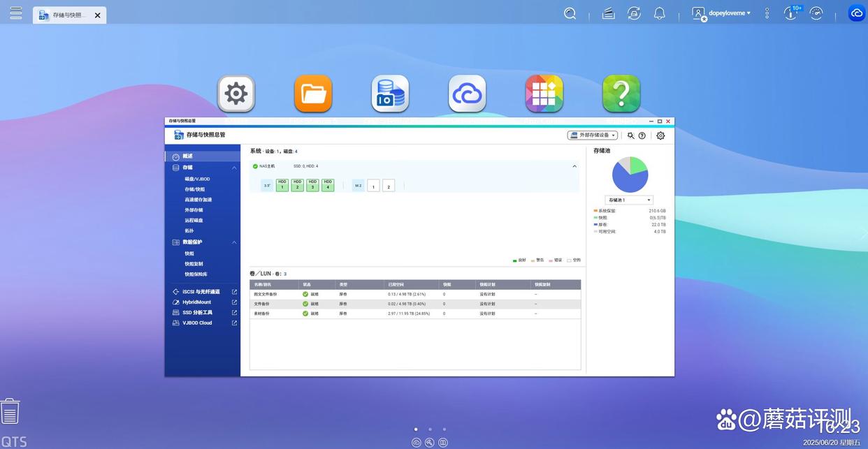Open the dashboard gauge icon in the top bar
The width and height of the screenshot is (868, 449).
pyautogui.click(x=816, y=13)
